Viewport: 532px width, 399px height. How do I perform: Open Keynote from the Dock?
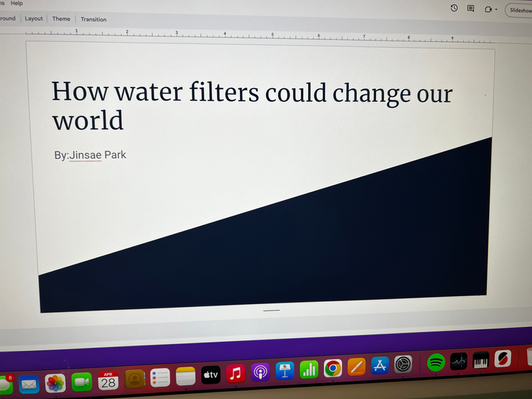(x=285, y=371)
